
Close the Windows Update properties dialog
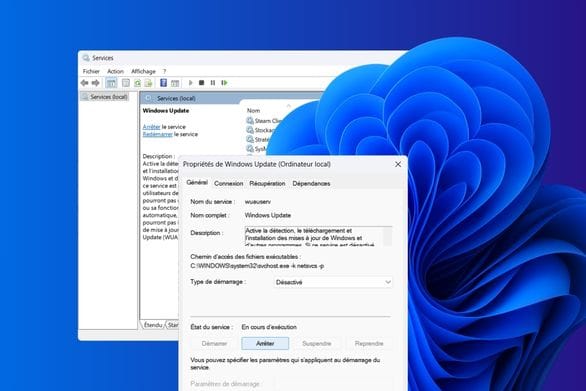pos(398,164)
